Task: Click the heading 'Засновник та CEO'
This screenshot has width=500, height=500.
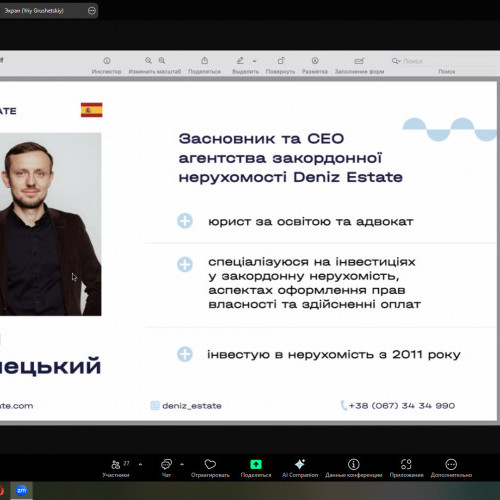Action: [x=261, y=139]
